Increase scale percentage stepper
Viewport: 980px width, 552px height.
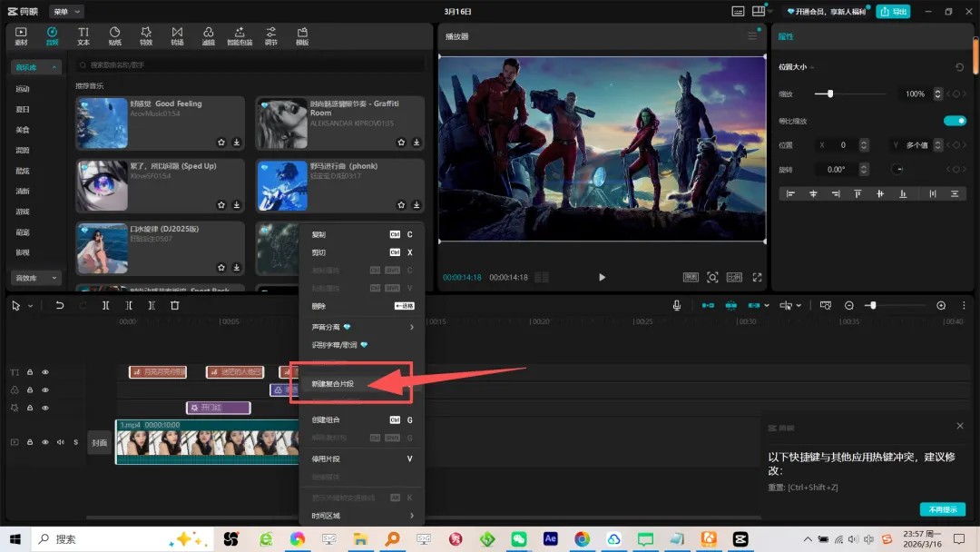pos(937,92)
